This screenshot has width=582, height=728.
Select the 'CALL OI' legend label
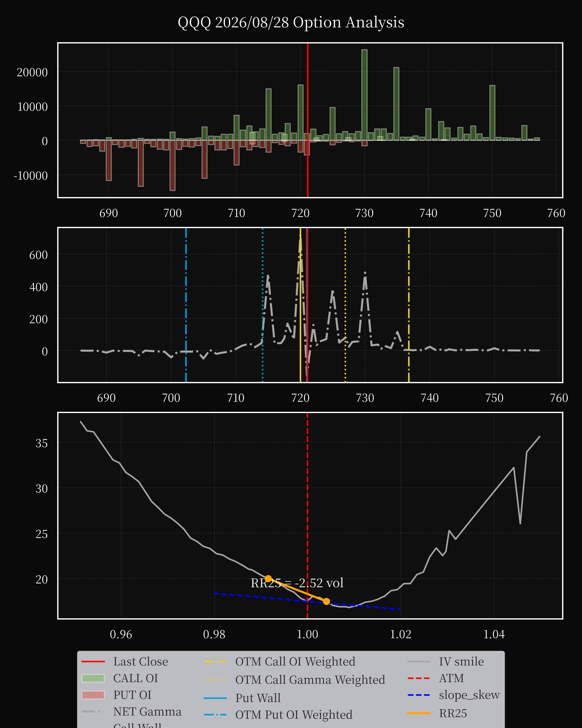pos(136,678)
